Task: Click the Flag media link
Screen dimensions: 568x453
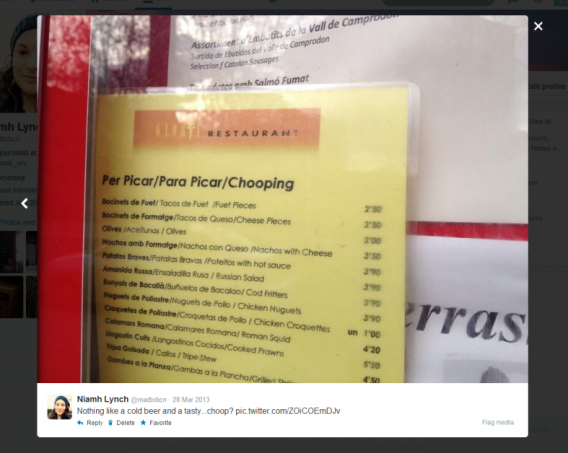Action: [497, 422]
